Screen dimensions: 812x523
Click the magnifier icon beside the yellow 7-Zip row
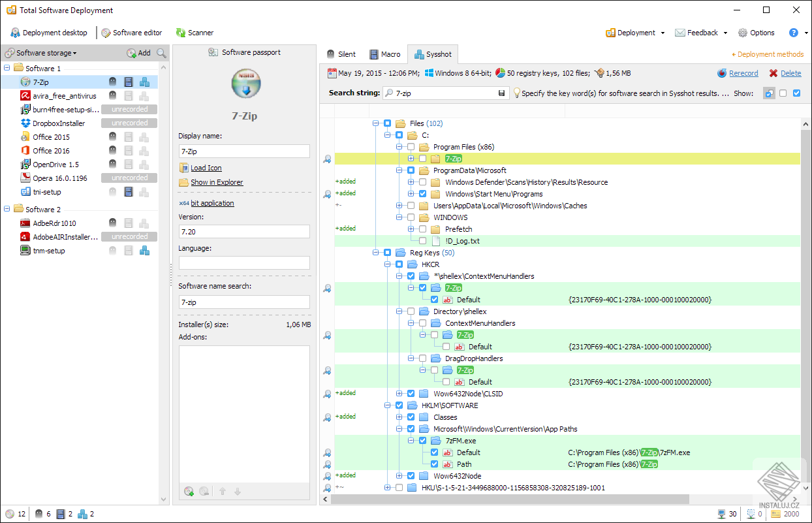327,159
